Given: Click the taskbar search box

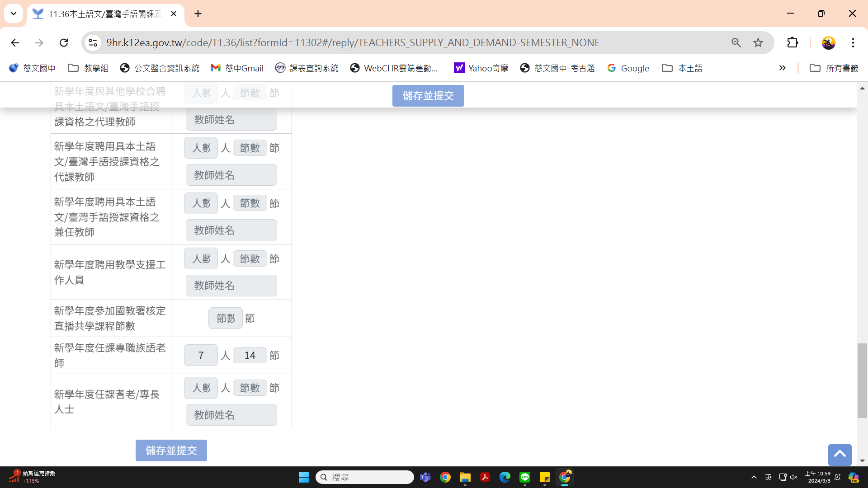Looking at the screenshot, I should click(365, 477).
